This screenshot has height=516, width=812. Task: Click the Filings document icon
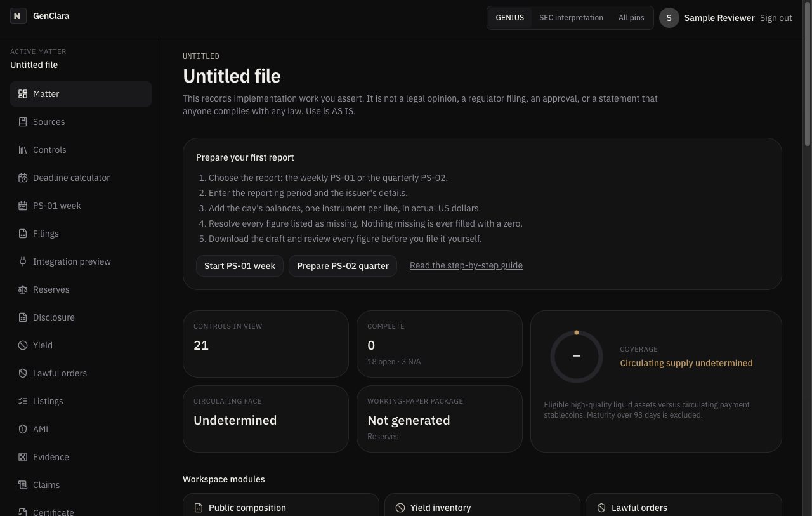(23, 234)
